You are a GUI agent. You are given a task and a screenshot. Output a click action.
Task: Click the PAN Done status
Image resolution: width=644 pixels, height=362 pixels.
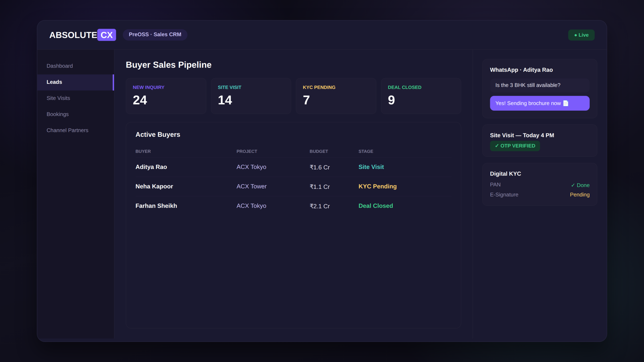click(x=580, y=185)
